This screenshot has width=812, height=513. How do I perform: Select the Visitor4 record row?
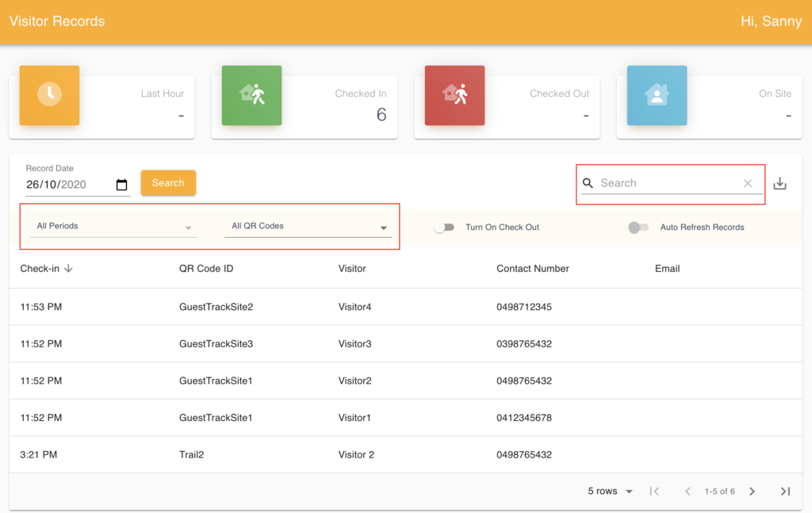[x=354, y=307]
